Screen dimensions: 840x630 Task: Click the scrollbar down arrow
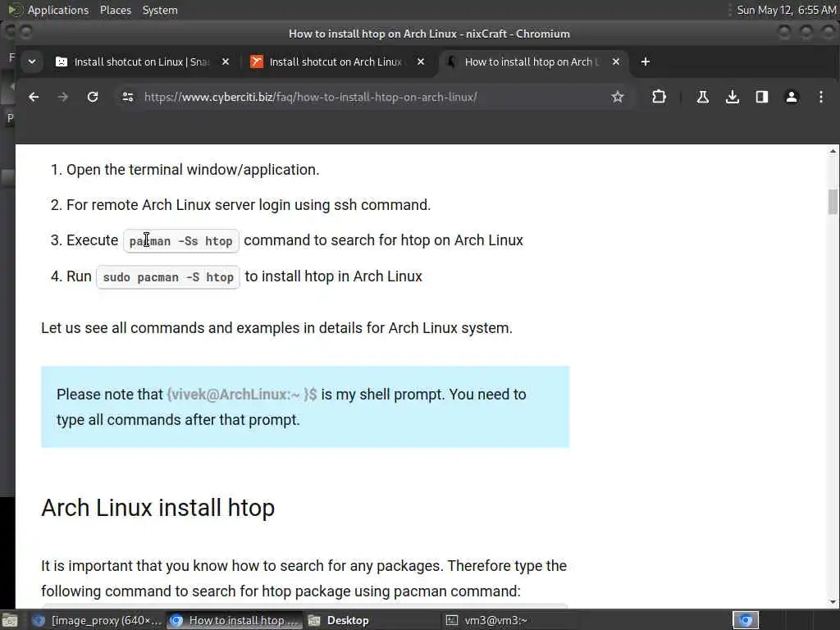pos(833,602)
